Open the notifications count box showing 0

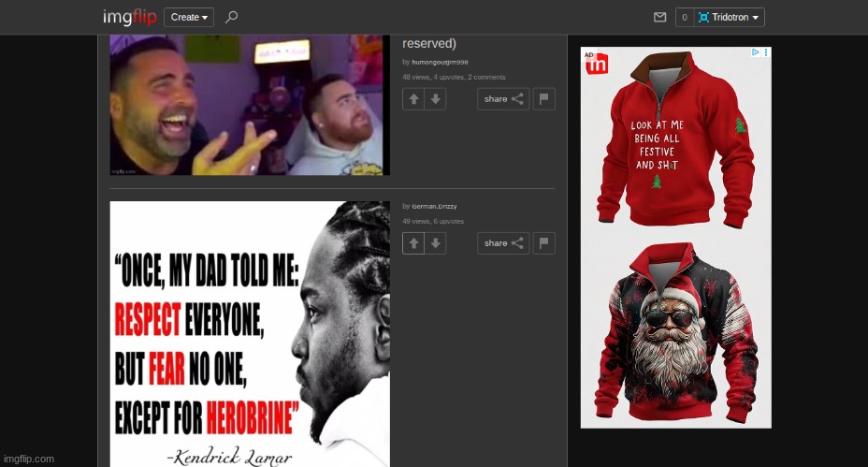pyautogui.click(x=685, y=17)
